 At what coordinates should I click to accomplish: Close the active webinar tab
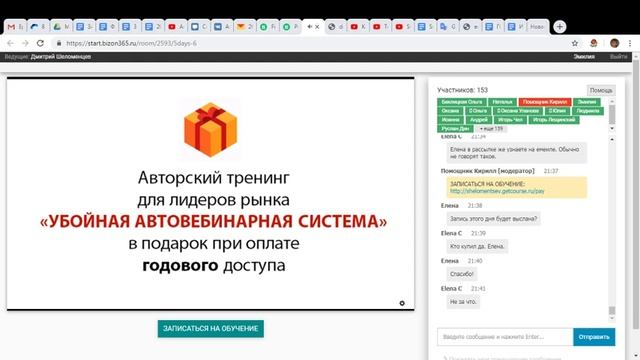click(x=317, y=27)
